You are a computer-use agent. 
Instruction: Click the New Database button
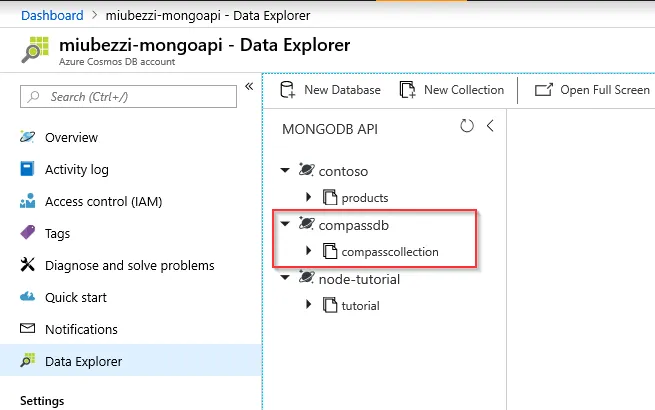pyautogui.click(x=330, y=90)
